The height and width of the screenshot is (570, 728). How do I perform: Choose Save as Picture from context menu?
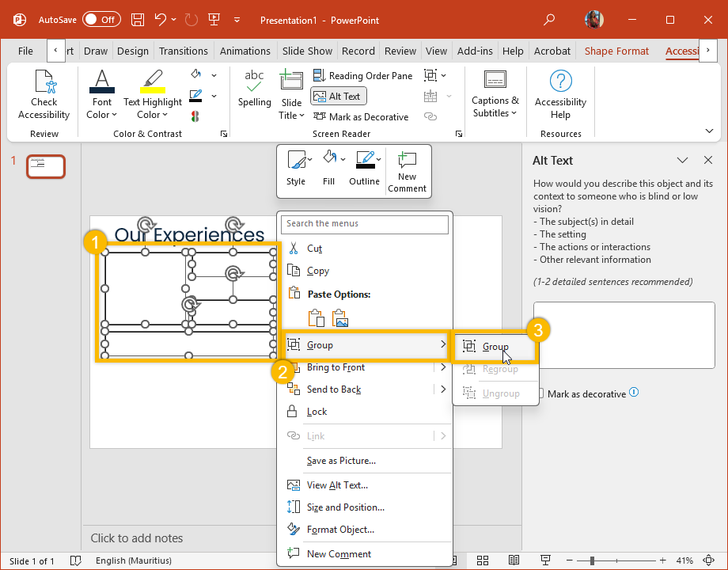pos(341,461)
